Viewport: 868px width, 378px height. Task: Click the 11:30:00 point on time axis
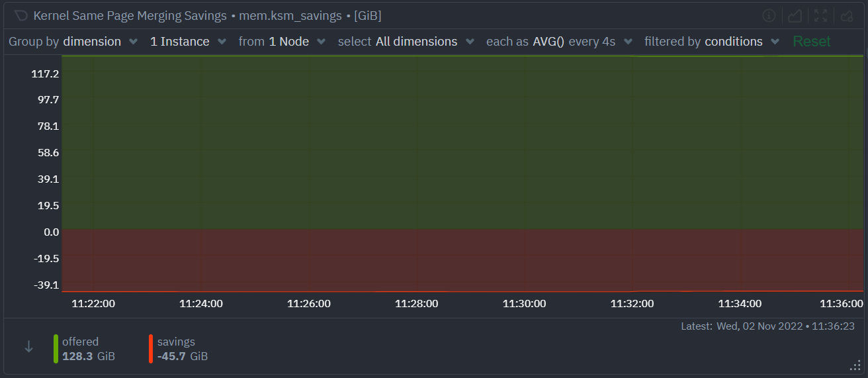[524, 304]
